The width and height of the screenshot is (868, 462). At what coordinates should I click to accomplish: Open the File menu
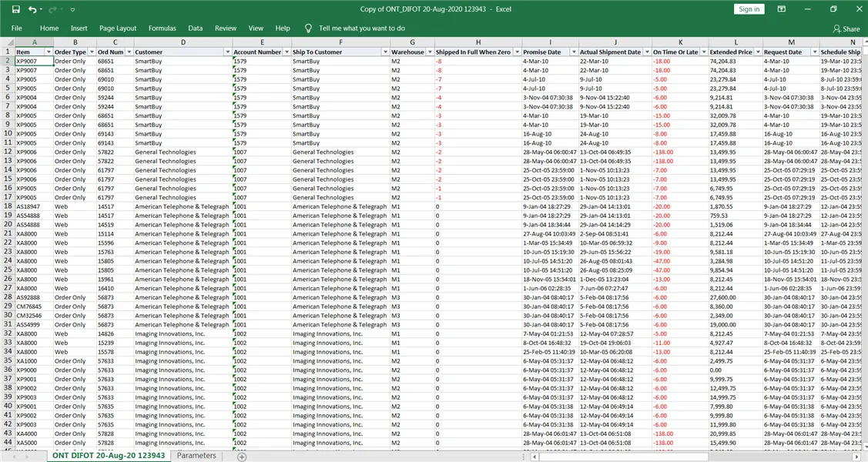pyautogui.click(x=17, y=28)
